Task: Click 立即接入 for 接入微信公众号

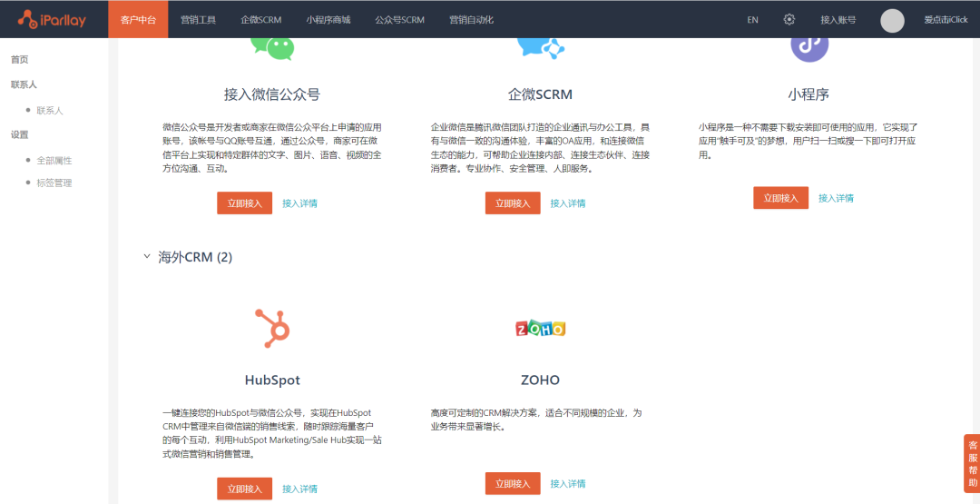Action: point(244,203)
